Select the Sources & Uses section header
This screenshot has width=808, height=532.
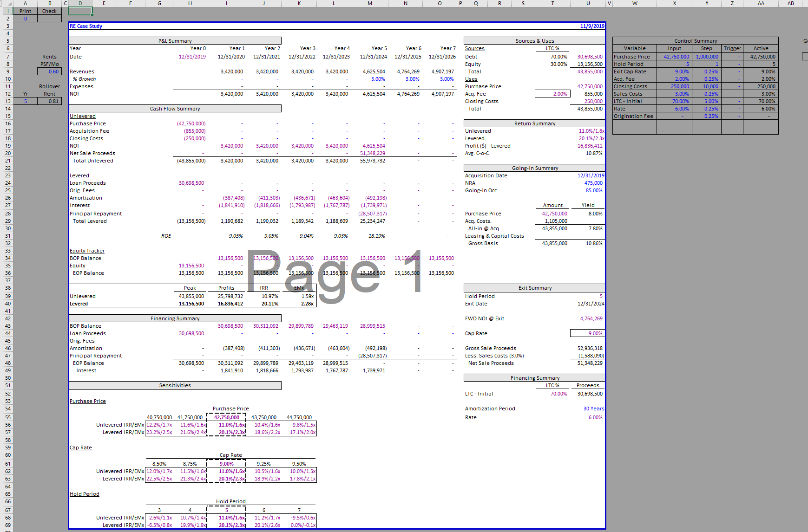(534, 41)
